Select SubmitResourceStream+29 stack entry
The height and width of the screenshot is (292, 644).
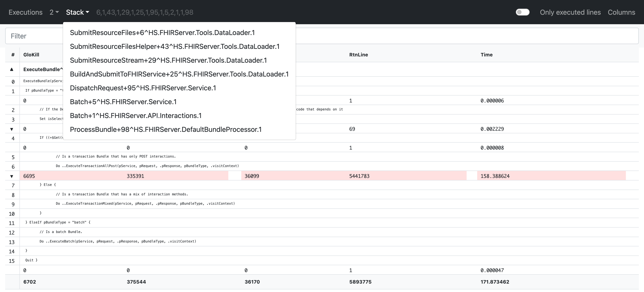click(168, 60)
